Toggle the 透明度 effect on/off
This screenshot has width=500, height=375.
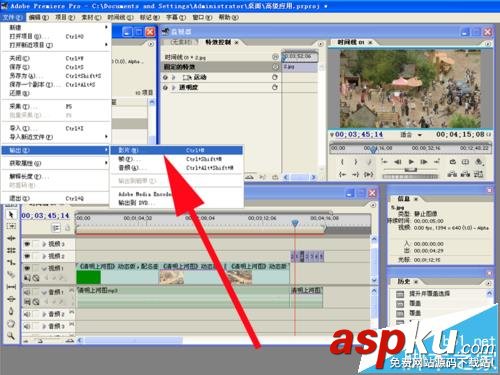click(x=166, y=87)
